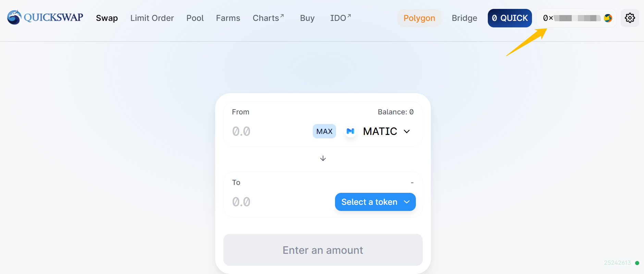
Task: Open the IDO external link
Action: click(x=340, y=18)
